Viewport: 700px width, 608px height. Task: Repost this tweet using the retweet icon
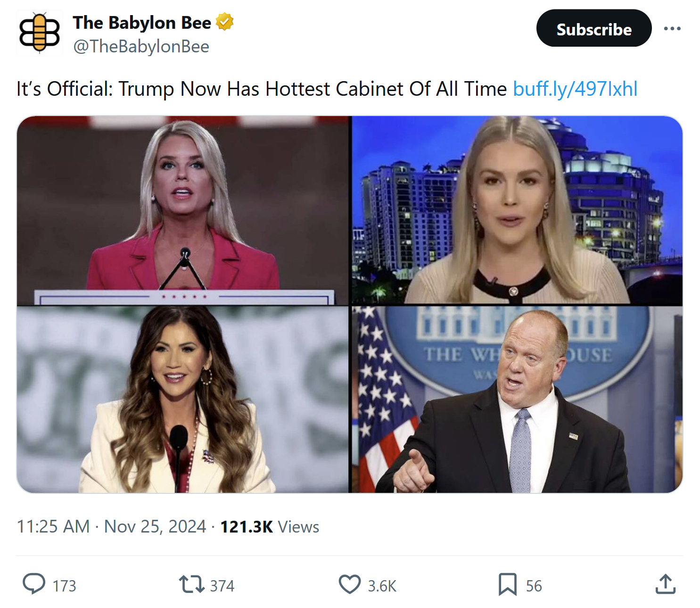coord(191,583)
